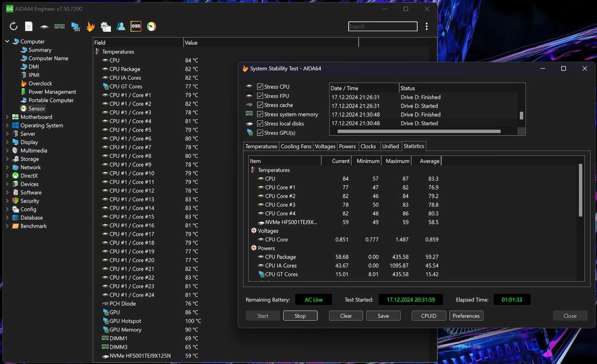Open Portable Computer tree item
The width and height of the screenshot is (597, 364).
(x=51, y=100)
